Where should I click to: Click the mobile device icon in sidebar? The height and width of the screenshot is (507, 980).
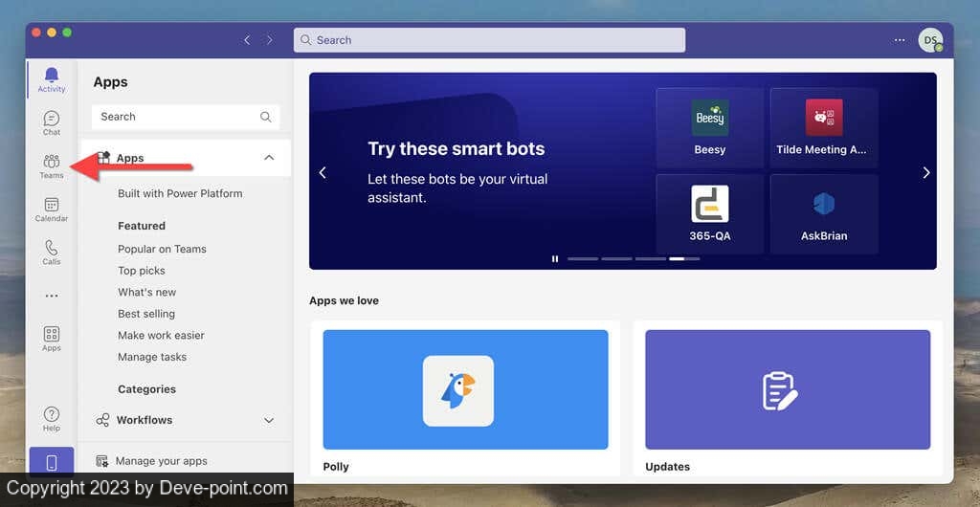[x=52, y=462]
